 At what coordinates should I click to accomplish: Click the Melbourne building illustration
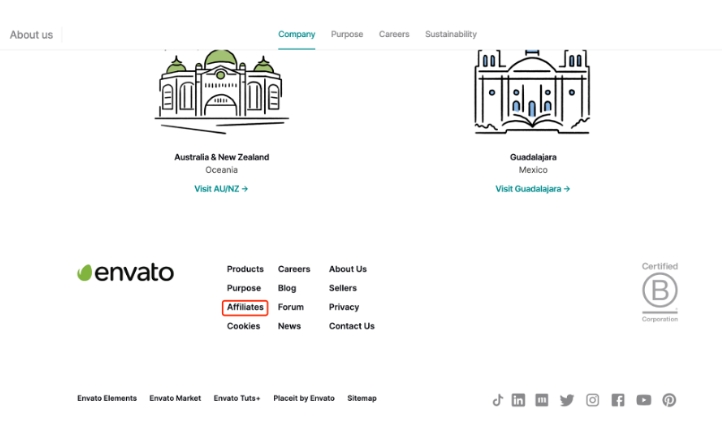pyautogui.click(x=221, y=90)
